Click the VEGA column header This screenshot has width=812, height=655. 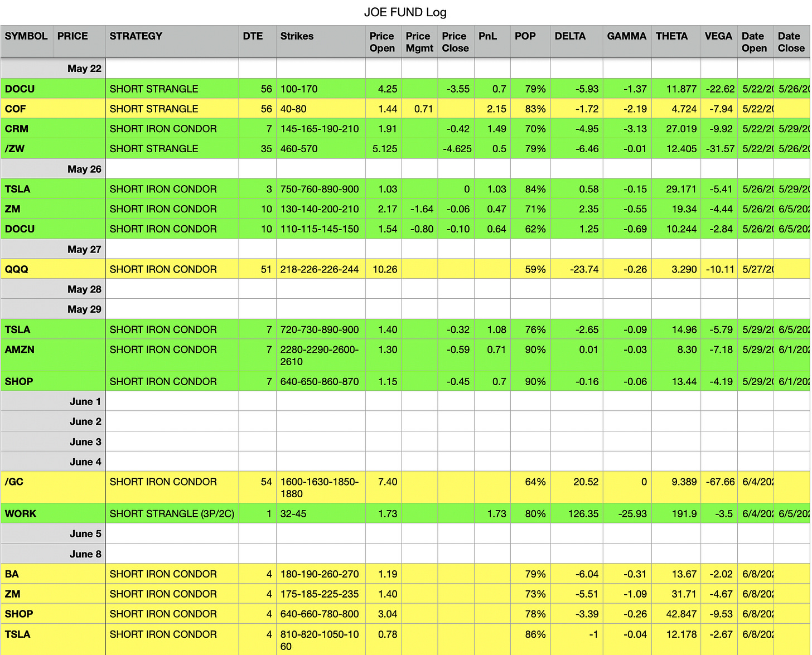(x=719, y=41)
